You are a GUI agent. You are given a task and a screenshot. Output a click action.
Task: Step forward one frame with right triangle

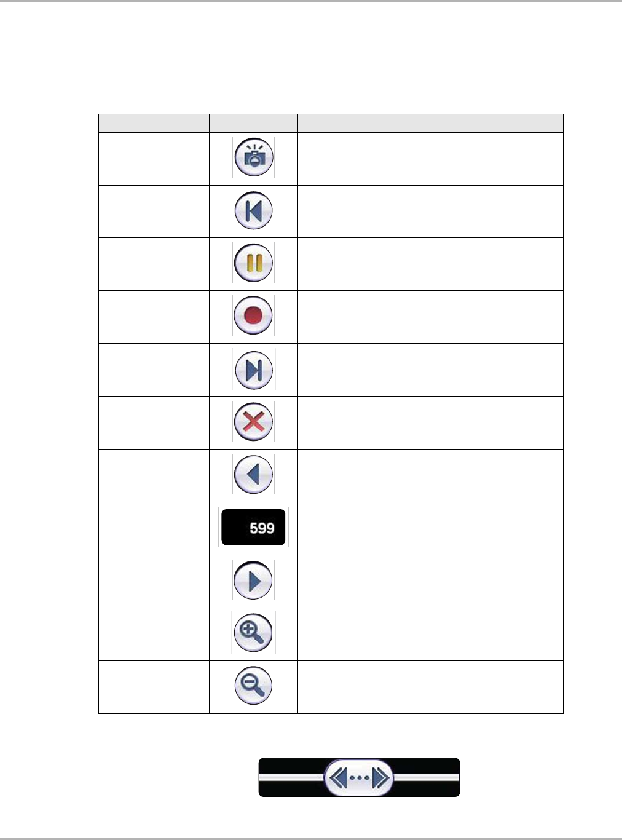tap(253, 580)
